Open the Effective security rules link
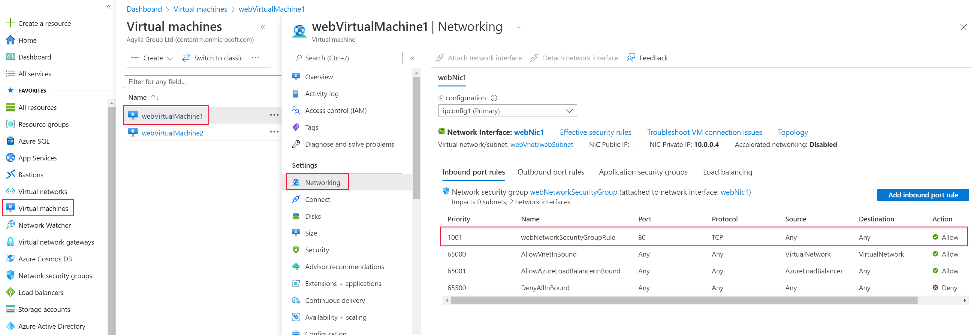 (596, 132)
